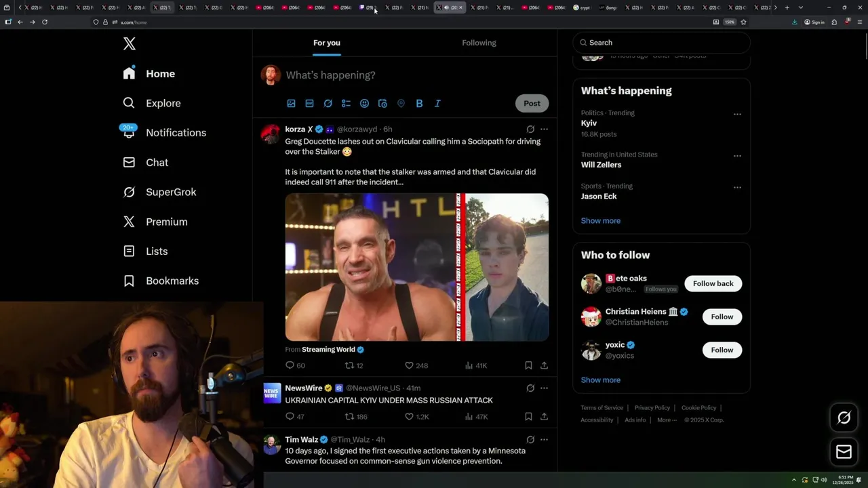Open the floating Grok button
This screenshot has height=488, width=868.
844,418
